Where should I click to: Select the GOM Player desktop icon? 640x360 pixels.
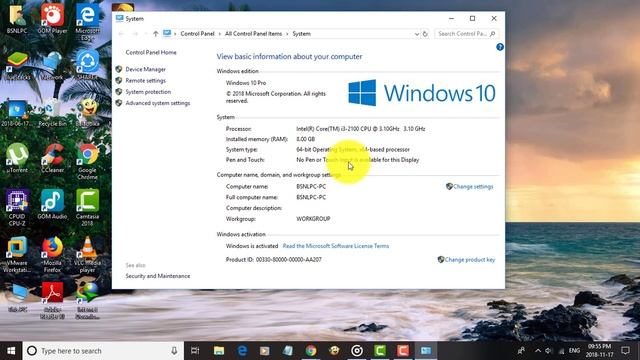[52, 20]
